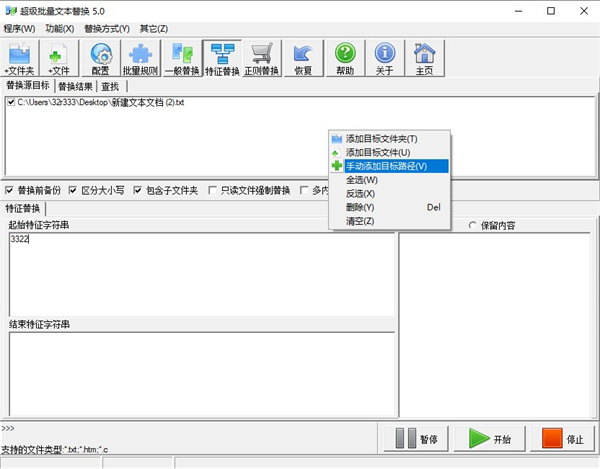Click the application icon in the title bar
The height and width of the screenshot is (469, 600).
[x=10, y=11]
